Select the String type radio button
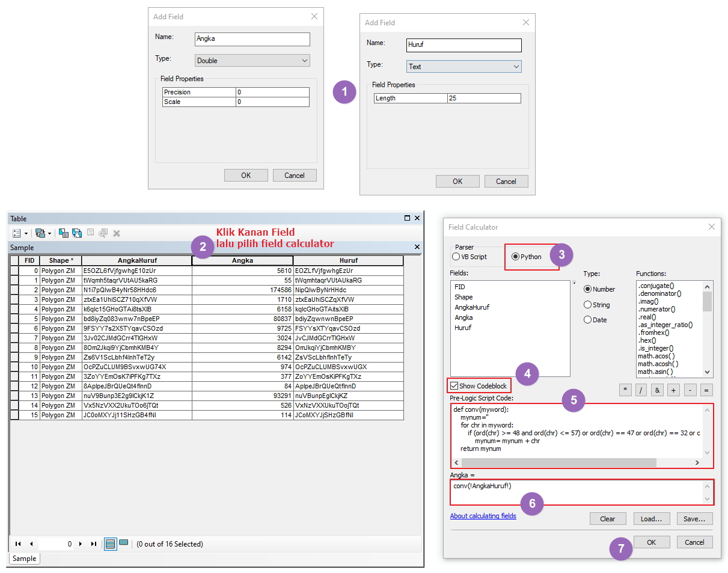The width and height of the screenshot is (728, 573). [x=597, y=305]
